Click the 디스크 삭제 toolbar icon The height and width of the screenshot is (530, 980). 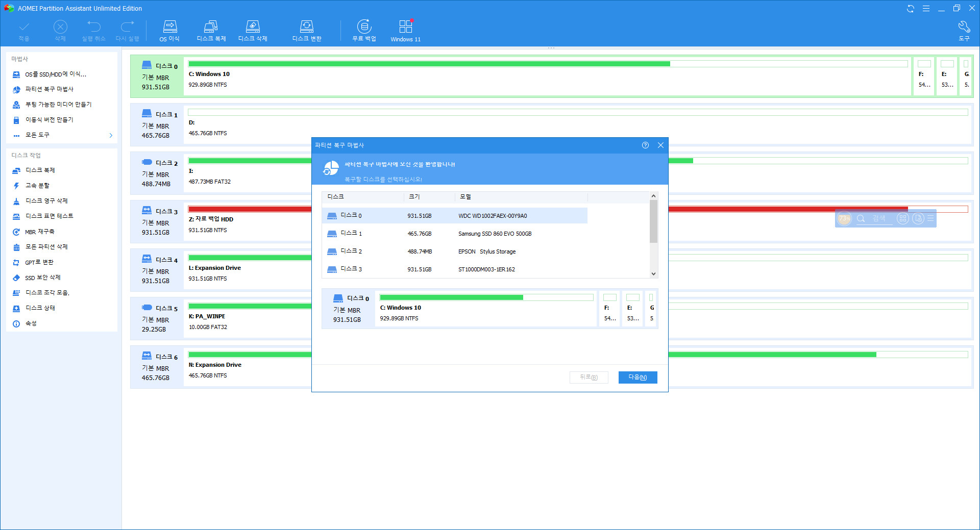point(253,31)
